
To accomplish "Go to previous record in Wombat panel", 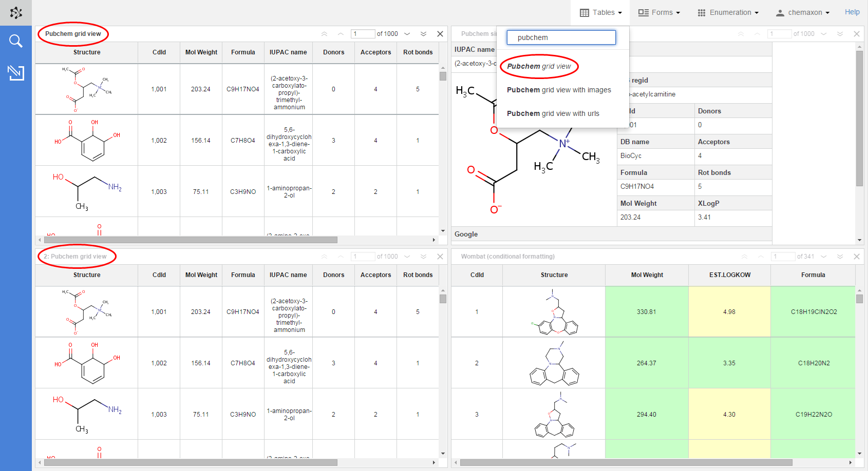I will point(758,257).
